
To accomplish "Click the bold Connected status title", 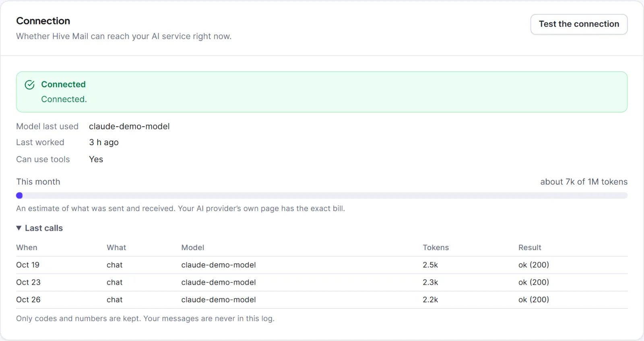I will 63,84.
